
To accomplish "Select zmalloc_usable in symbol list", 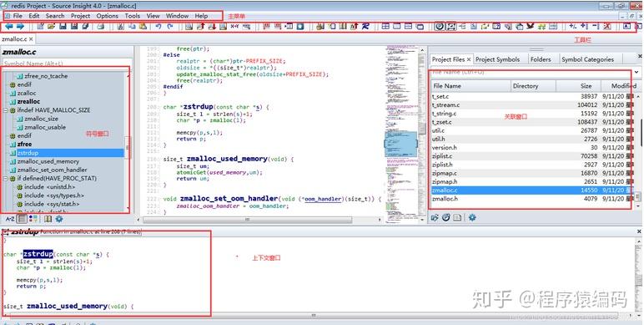I will tap(45, 127).
